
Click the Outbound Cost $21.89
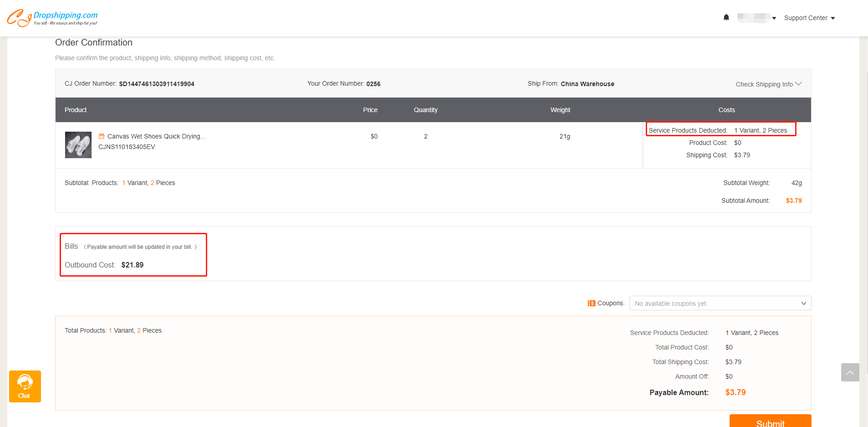[x=133, y=265]
